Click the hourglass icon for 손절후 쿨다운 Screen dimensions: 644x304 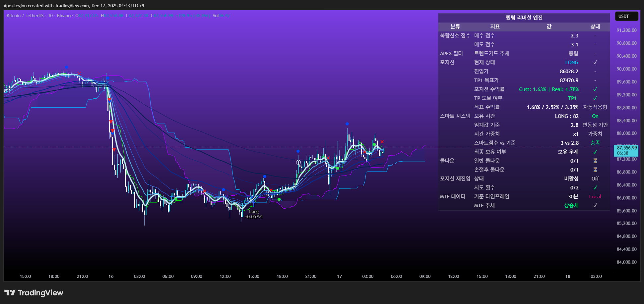(x=595, y=170)
